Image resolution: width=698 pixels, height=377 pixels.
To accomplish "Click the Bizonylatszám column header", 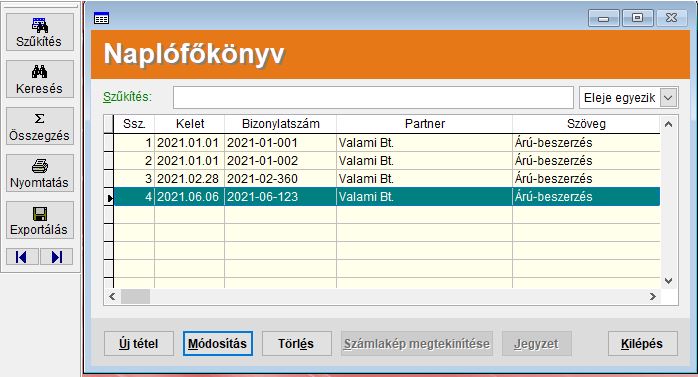I will pos(280,124).
